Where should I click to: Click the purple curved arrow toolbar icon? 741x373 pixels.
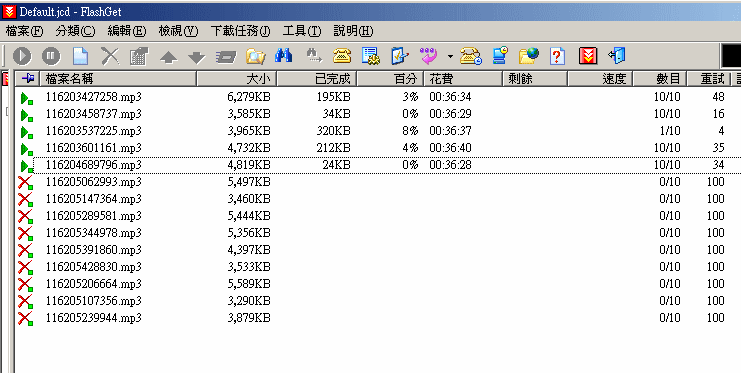tap(429, 56)
